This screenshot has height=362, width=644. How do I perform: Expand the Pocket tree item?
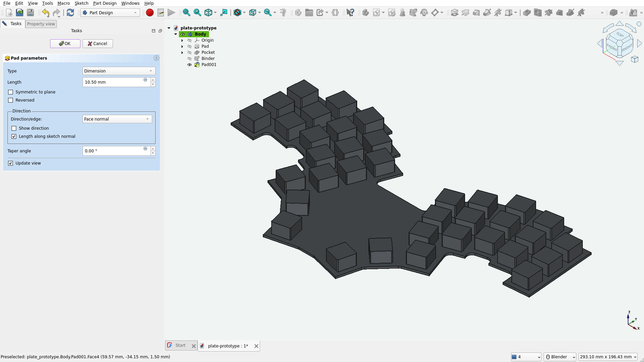182,52
